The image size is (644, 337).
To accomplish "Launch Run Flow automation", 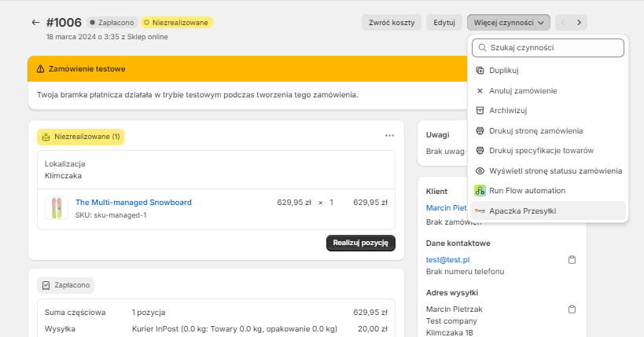I will (x=527, y=190).
